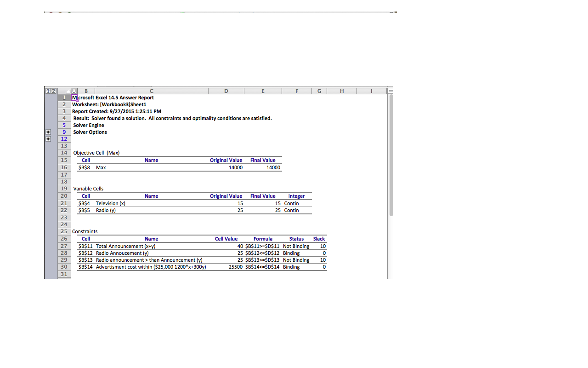Click 'Integer' column heading
Viewport: 588px width, 368px height.
click(x=296, y=196)
